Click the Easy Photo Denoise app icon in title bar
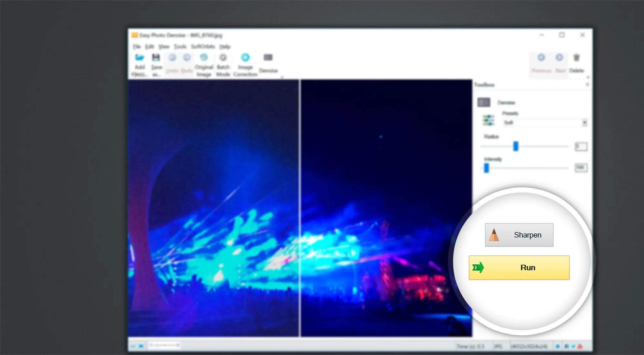 click(x=135, y=35)
